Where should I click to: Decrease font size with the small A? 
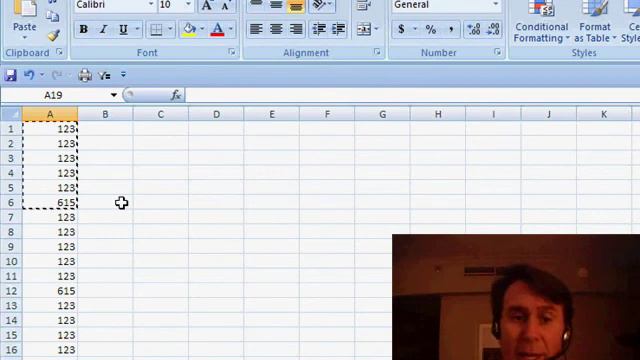pos(225,5)
